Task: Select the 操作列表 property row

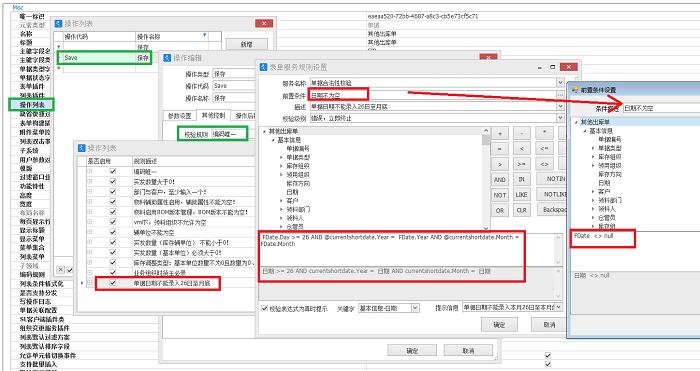Action: point(32,104)
